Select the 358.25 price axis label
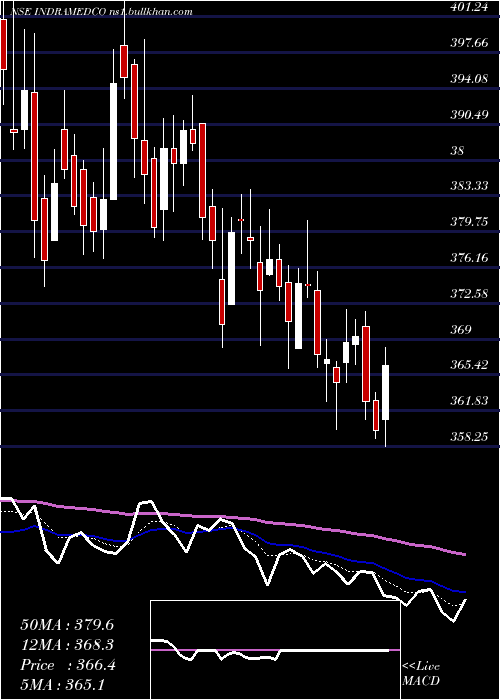 pyautogui.click(x=470, y=437)
